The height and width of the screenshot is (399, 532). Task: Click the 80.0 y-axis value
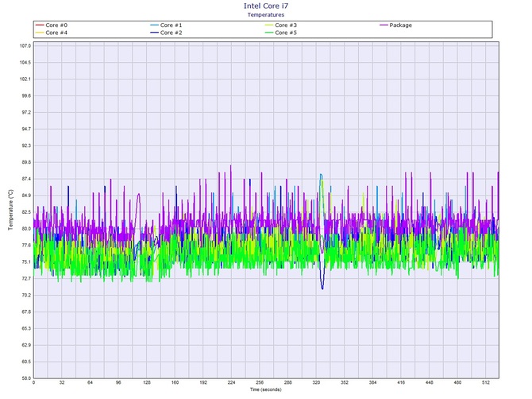pyautogui.click(x=26, y=229)
